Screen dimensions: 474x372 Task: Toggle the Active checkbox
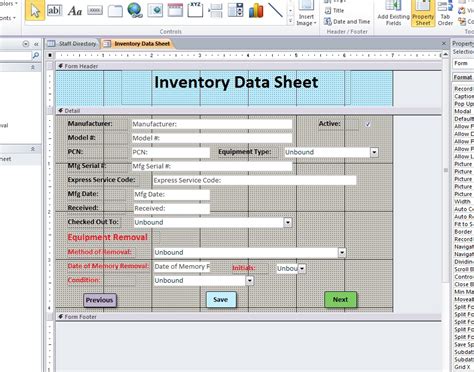click(368, 124)
